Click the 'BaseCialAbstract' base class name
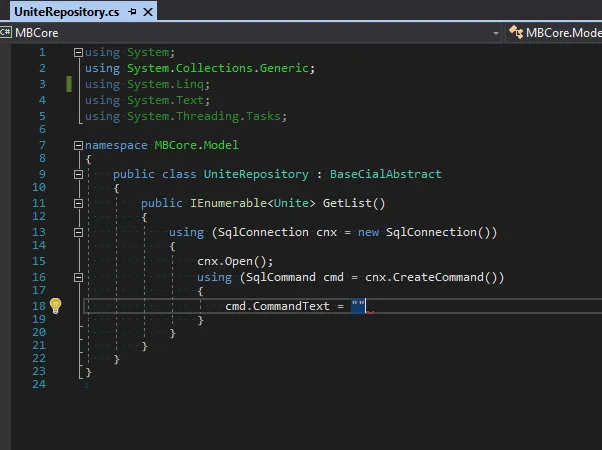This screenshot has width=602, height=450. (385, 174)
